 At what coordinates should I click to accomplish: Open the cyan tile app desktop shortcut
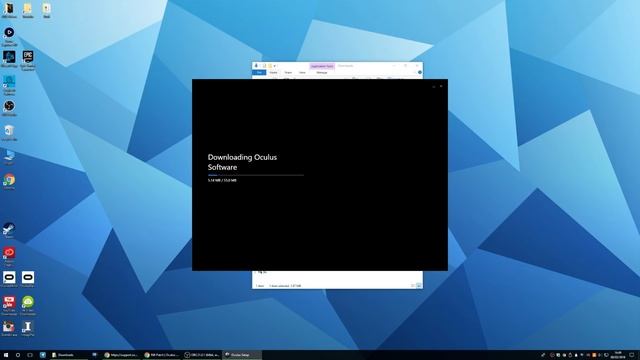[x=9, y=84]
